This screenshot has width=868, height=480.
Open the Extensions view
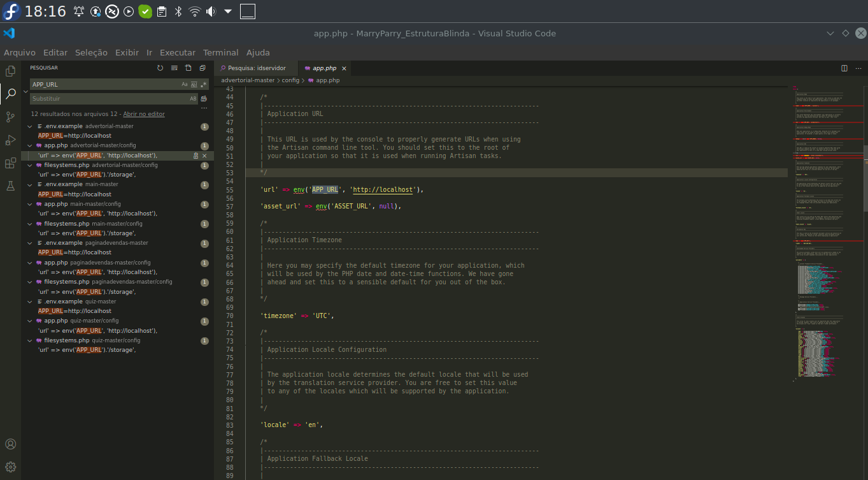click(x=10, y=163)
